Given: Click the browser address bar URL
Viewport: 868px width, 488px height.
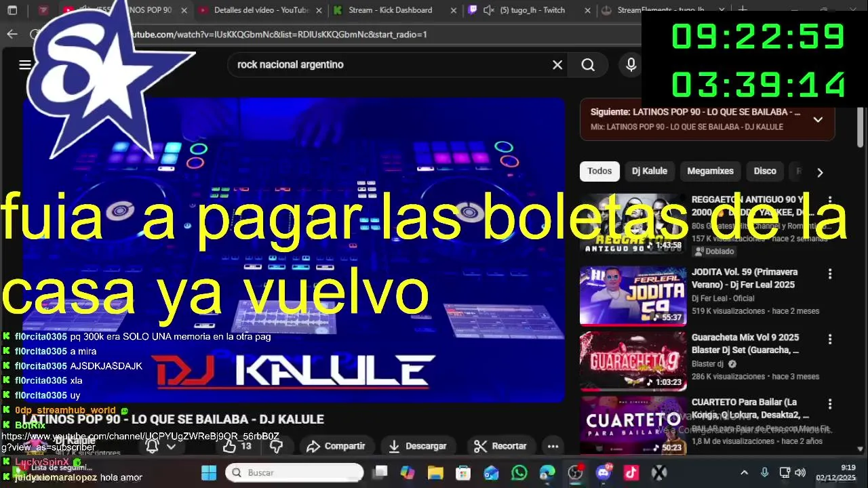Looking at the screenshot, I should (278, 34).
